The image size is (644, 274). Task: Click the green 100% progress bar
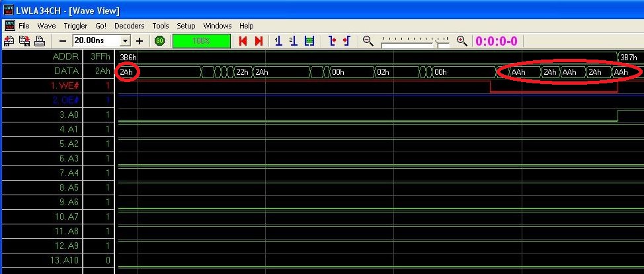pos(202,41)
